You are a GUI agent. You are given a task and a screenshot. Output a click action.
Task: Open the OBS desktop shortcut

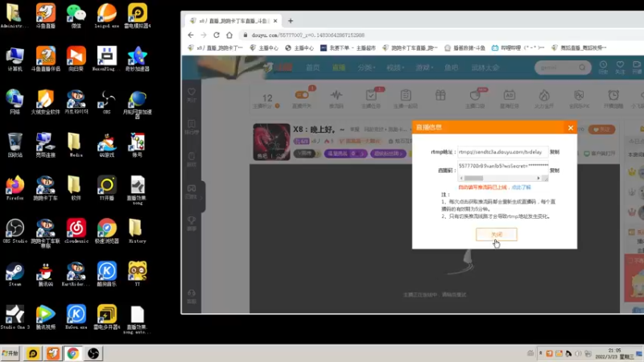(x=107, y=101)
